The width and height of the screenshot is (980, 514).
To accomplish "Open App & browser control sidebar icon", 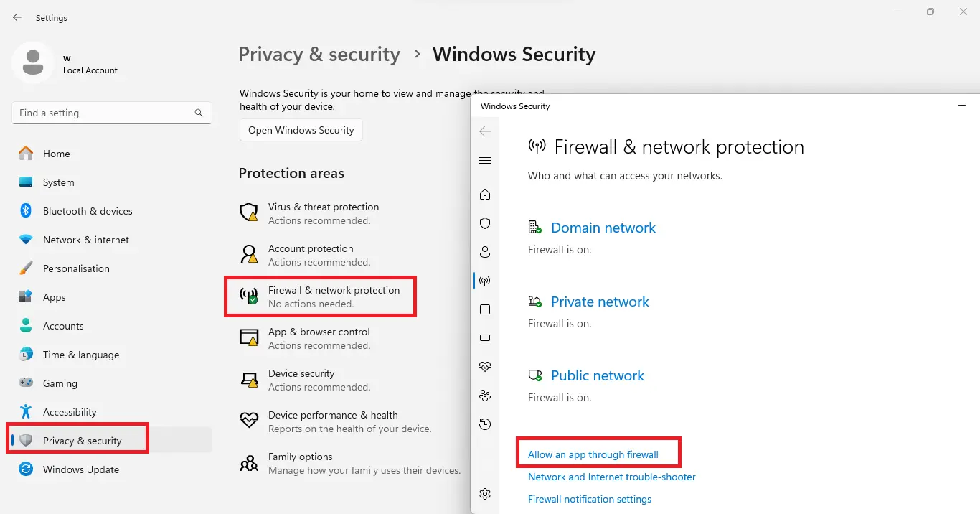I will (x=485, y=309).
